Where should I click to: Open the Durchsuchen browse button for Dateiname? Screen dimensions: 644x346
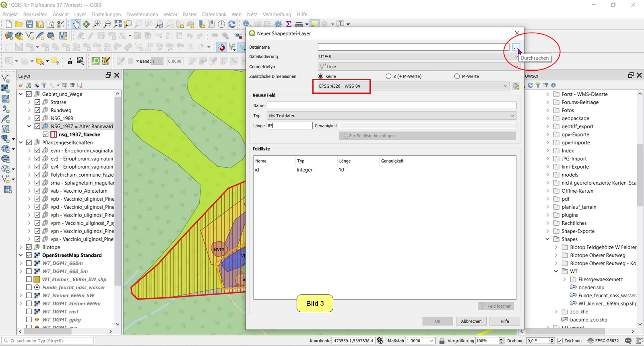(516, 47)
